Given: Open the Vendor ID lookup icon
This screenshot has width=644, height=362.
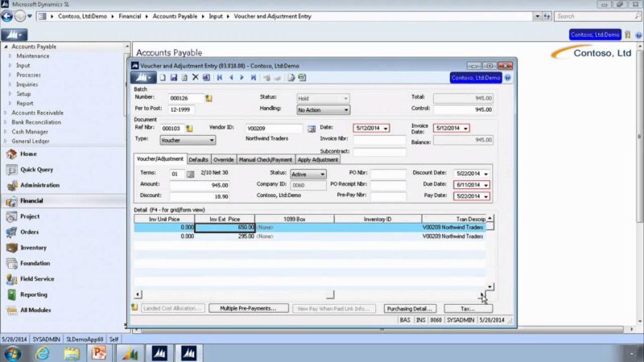Looking at the screenshot, I should pyautogui.click(x=312, y=129).
